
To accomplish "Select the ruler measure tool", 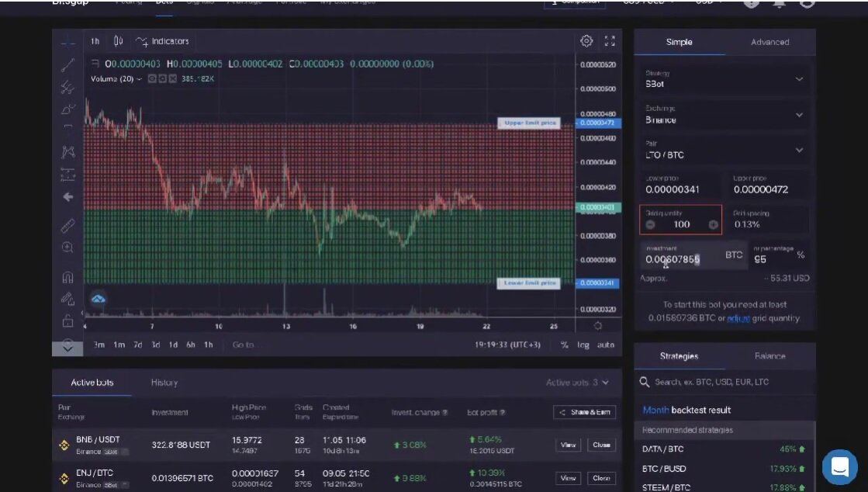I will tap(67, 226).
